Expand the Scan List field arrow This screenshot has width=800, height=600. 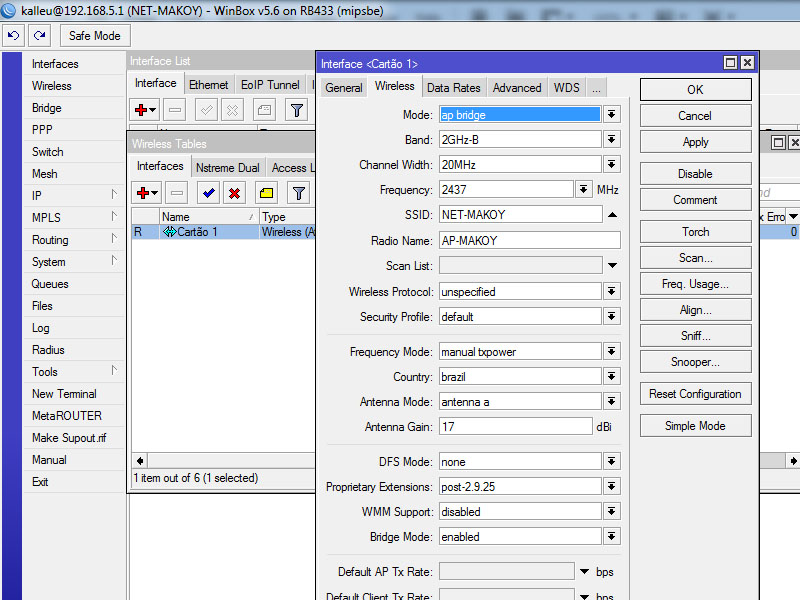click(612, 265)
